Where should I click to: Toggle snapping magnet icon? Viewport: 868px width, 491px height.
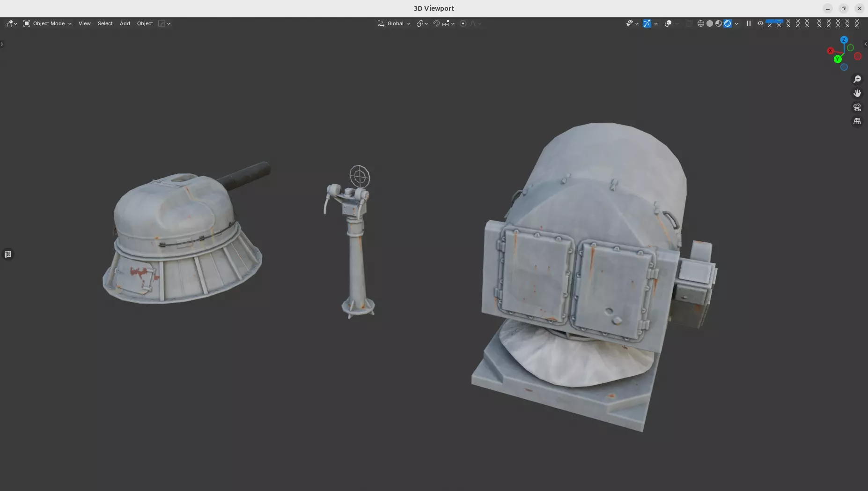pyautogui.click(x=436, y=23)
